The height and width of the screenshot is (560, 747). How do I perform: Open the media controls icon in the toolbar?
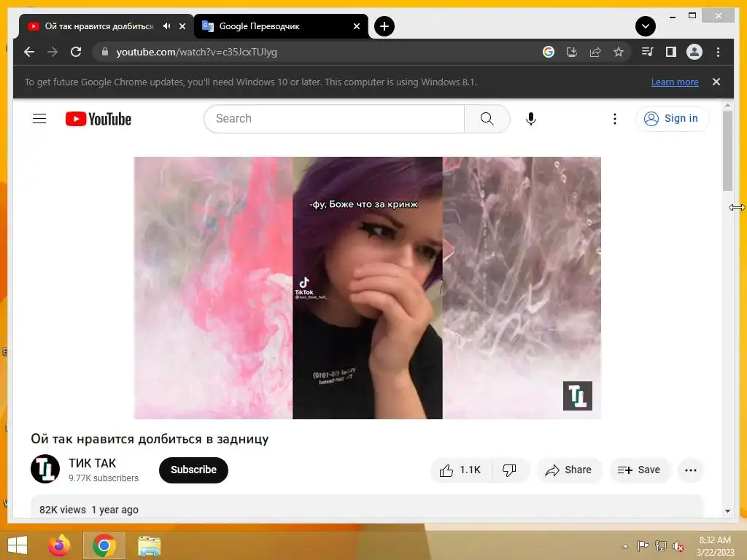pos(647,52)
